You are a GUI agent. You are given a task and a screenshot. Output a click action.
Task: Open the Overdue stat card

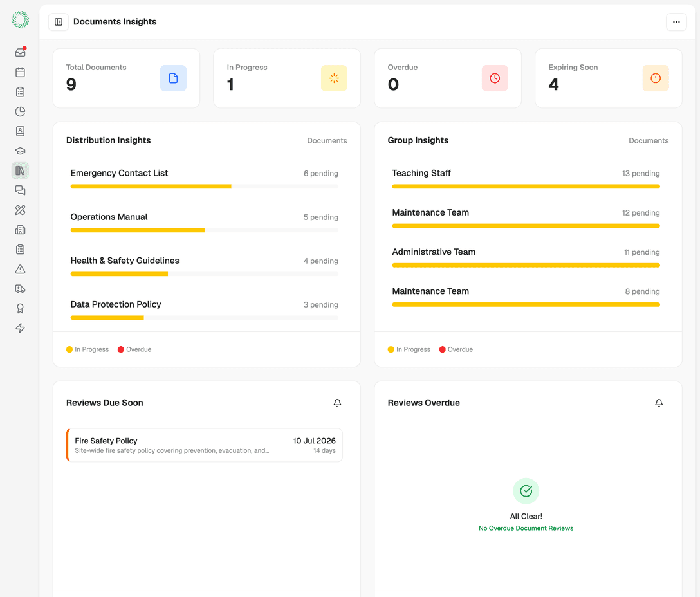coord(448,78)
